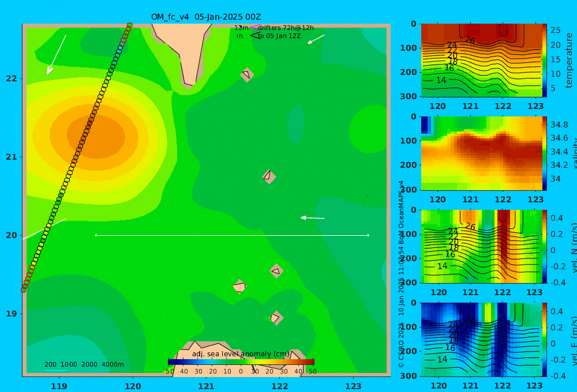The image size is (577, 392).
Task: Click the orange eddy core on the map
Action: click(96, 137)
